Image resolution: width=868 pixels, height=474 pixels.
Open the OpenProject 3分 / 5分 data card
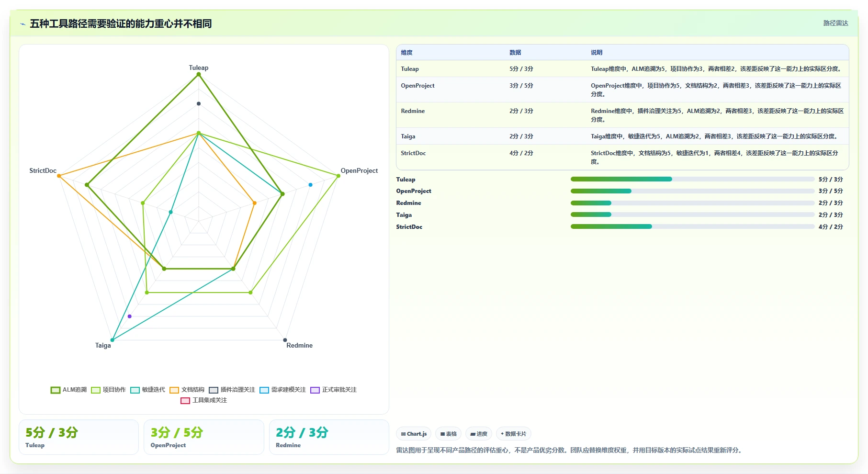[x=204, y=437]
